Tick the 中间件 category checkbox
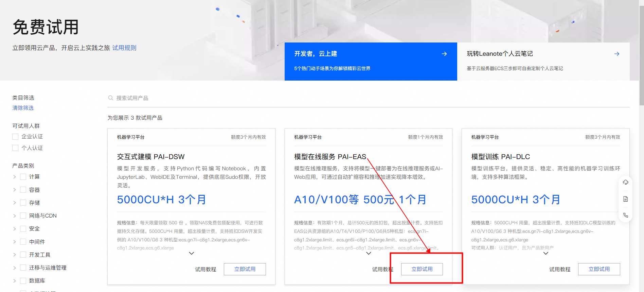 tap(23, 242)
